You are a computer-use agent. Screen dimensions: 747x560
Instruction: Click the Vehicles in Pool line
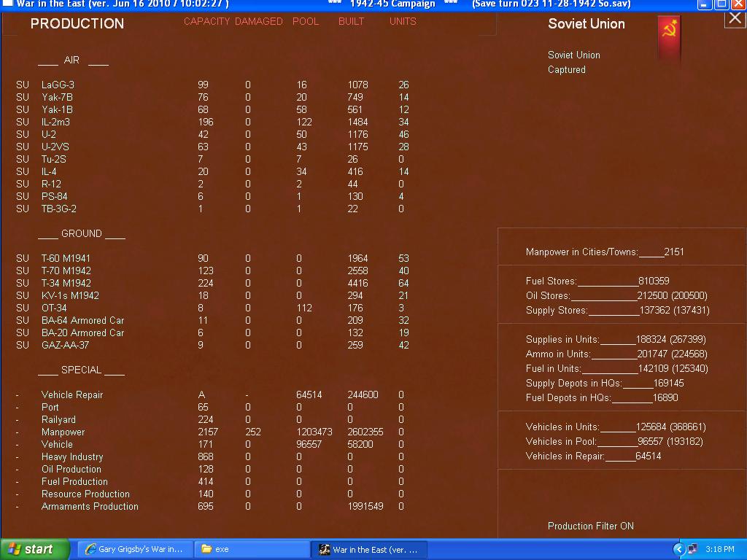click(x=614, y=441)
